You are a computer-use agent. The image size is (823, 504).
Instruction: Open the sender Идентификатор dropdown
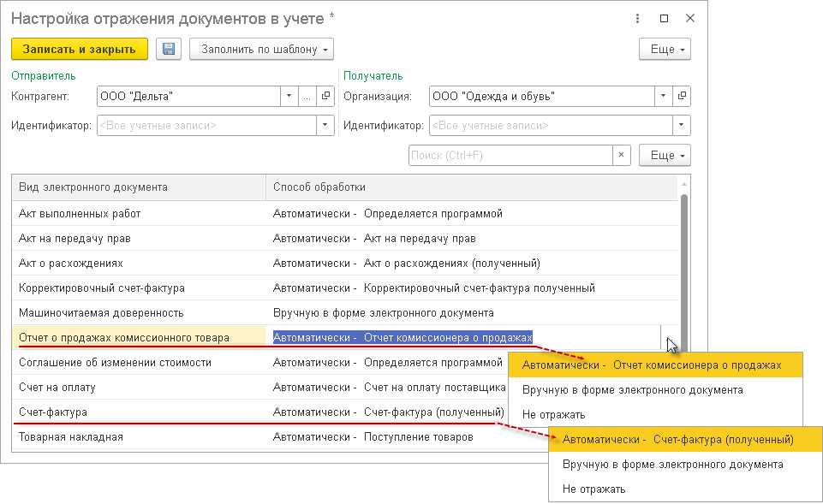[x=325, y=126]
